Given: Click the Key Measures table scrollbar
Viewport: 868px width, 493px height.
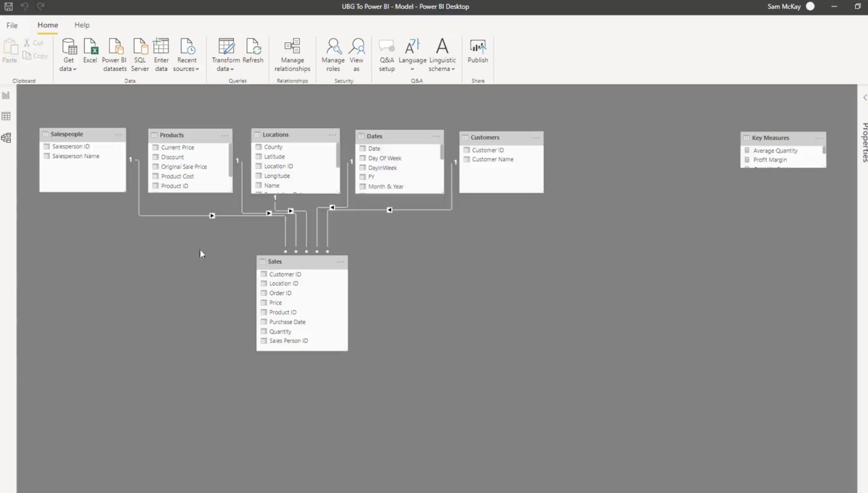Looking at the screenshot, I should pyautogui.click(x=824, y=149).
